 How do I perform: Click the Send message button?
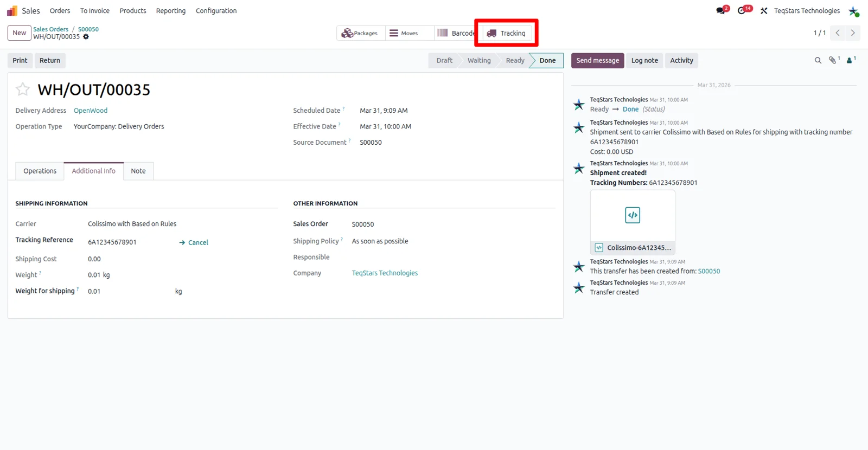point(598,61)
